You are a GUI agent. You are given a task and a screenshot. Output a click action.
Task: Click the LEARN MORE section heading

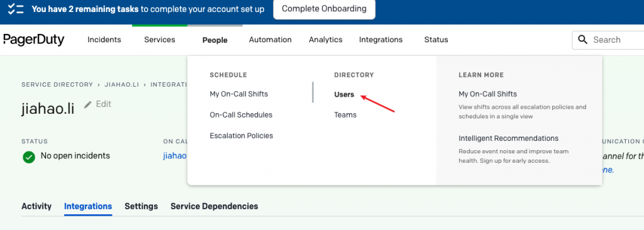point(481,75)
